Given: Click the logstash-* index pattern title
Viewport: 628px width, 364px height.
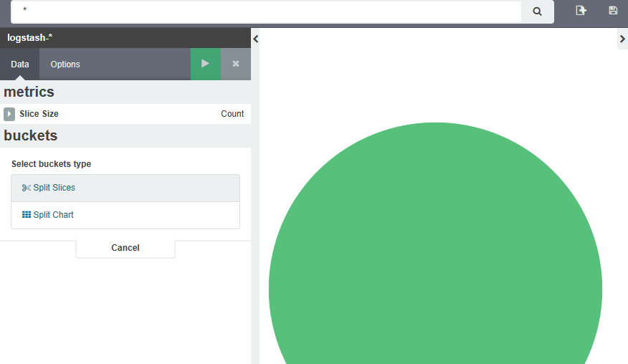Looking at the screenshot, I should (29, 38).
